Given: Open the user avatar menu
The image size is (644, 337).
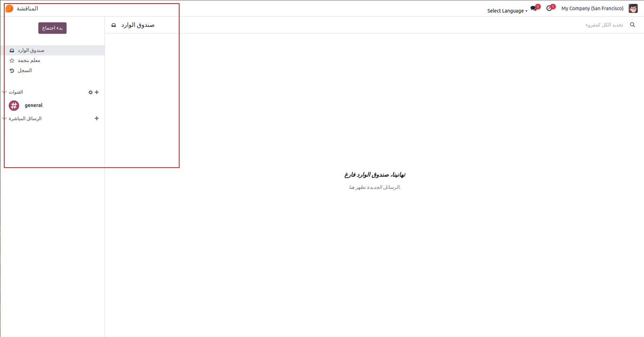Looking at the screenshot, I should (633, 8).
